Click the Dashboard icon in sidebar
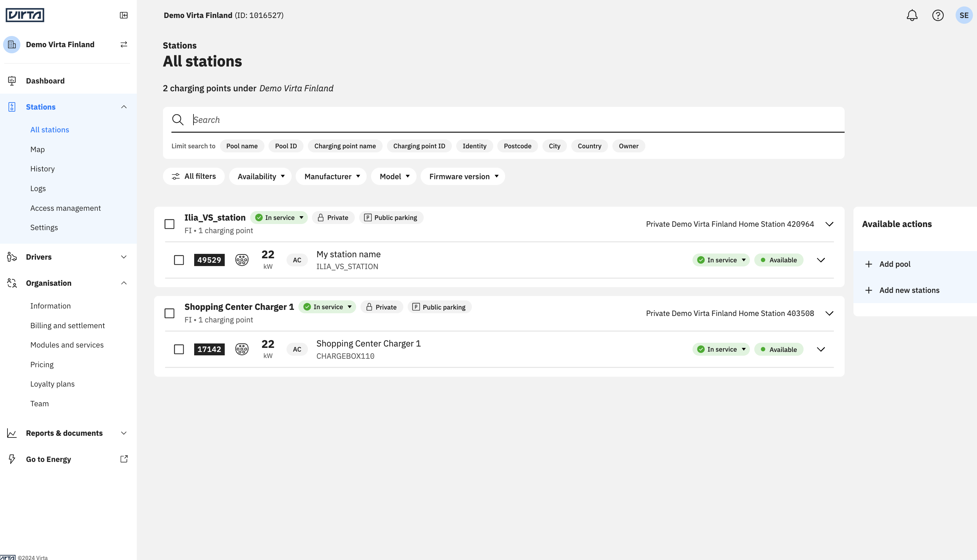 click(12, 81)
